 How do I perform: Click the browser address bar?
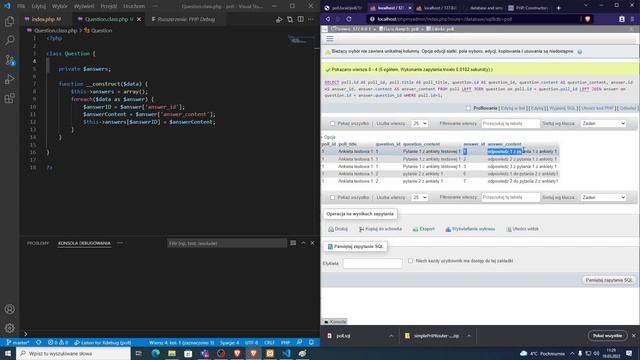(x=473, y=19)
